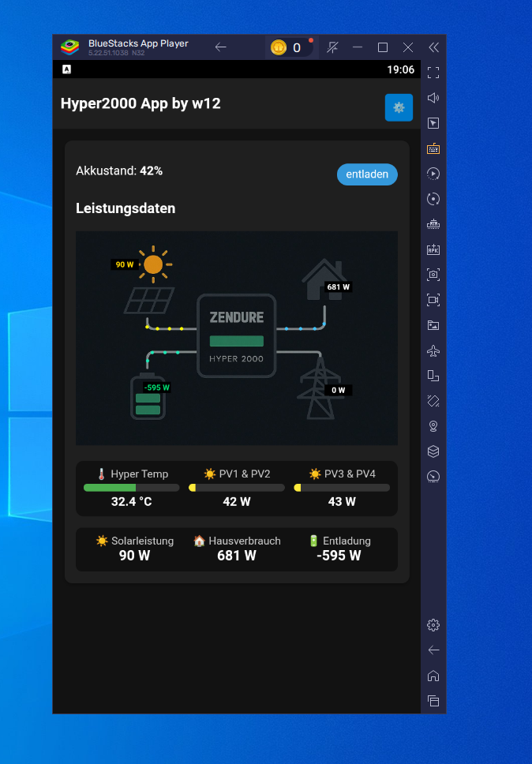Go to Android home via sidebar icon
532x764 pixels.
pos(433,676)
